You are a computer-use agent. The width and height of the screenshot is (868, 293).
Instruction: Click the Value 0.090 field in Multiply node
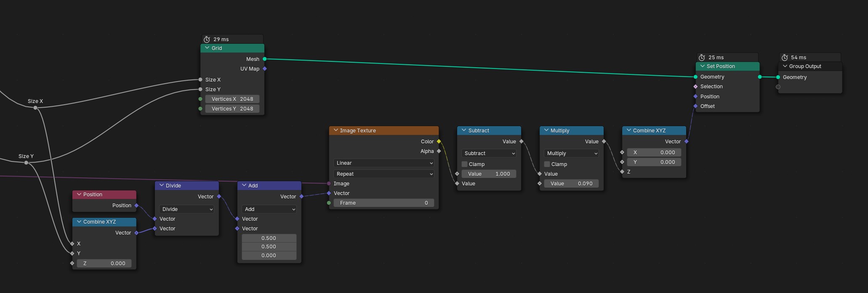(572, 184)
